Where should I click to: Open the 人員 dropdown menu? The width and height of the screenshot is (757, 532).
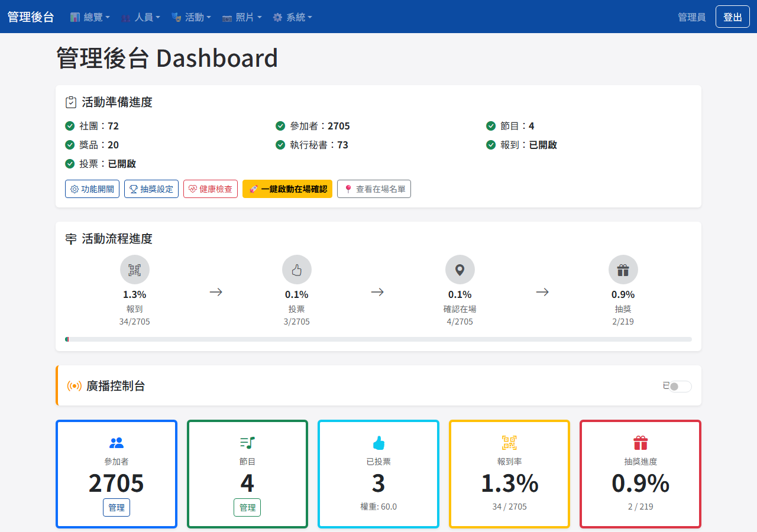141,17
